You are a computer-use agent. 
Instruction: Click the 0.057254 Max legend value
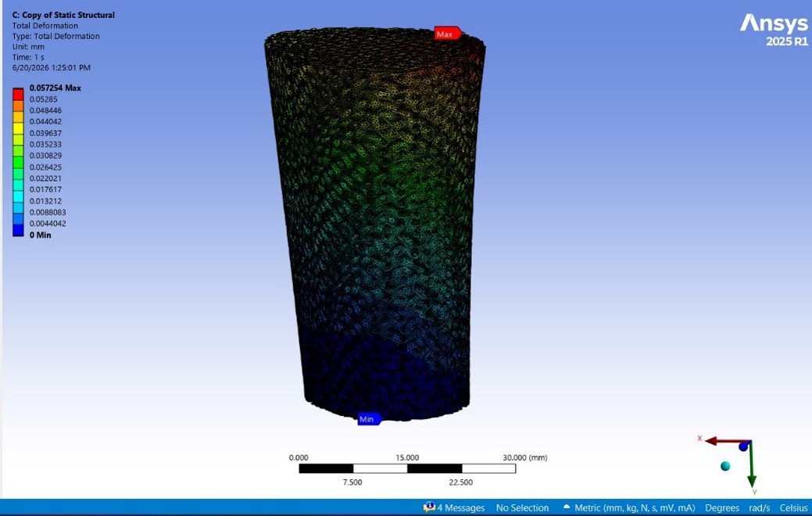55,88
